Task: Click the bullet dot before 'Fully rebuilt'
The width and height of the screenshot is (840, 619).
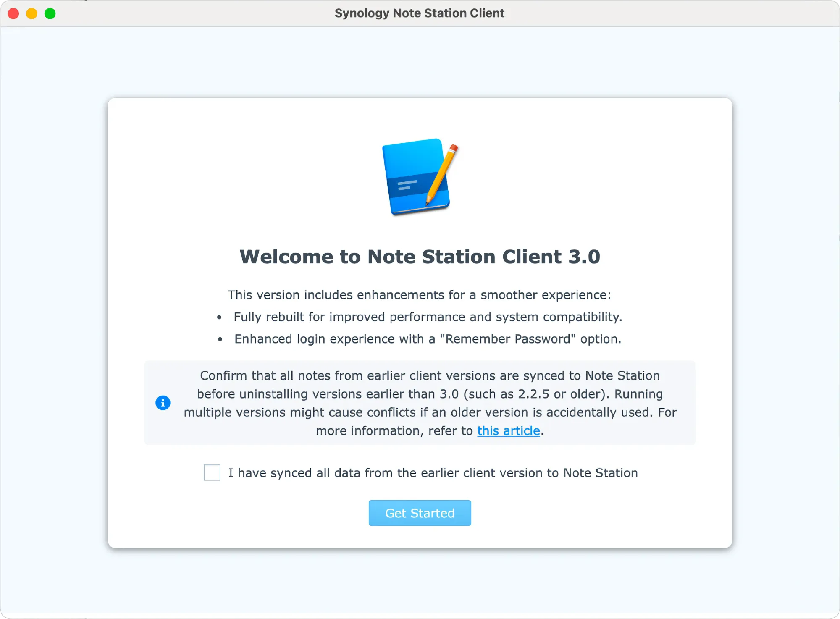Action: coord(219,317)
